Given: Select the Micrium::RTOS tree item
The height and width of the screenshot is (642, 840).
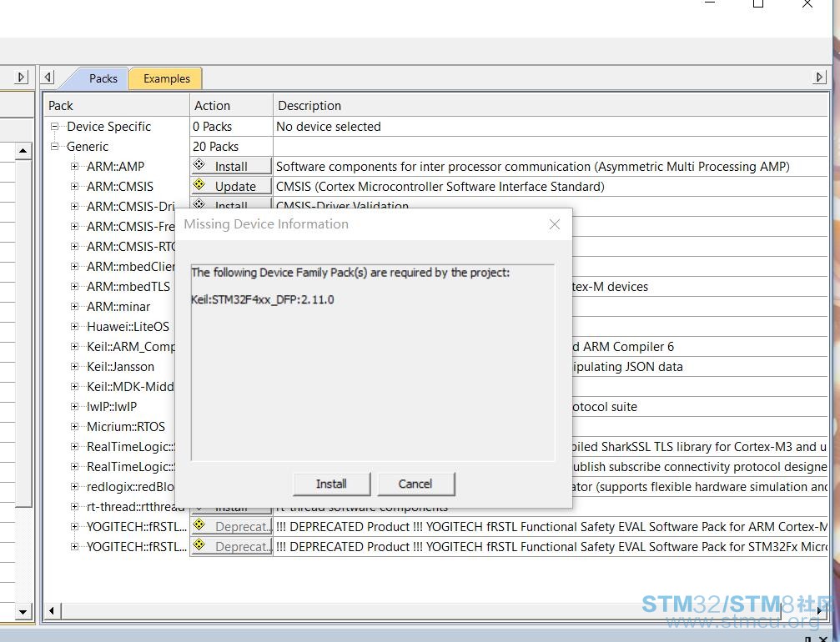Looking at the screenshot, I should click(x=126, y=427).
